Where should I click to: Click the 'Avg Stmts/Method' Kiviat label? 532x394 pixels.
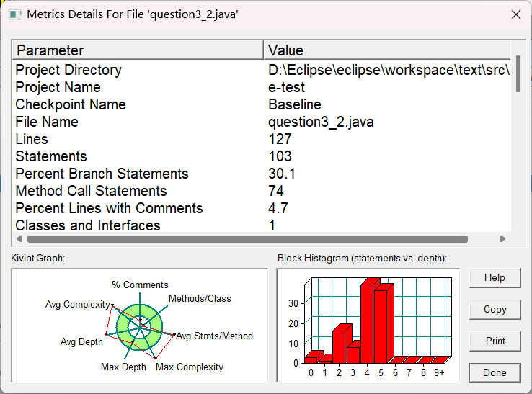214,336
